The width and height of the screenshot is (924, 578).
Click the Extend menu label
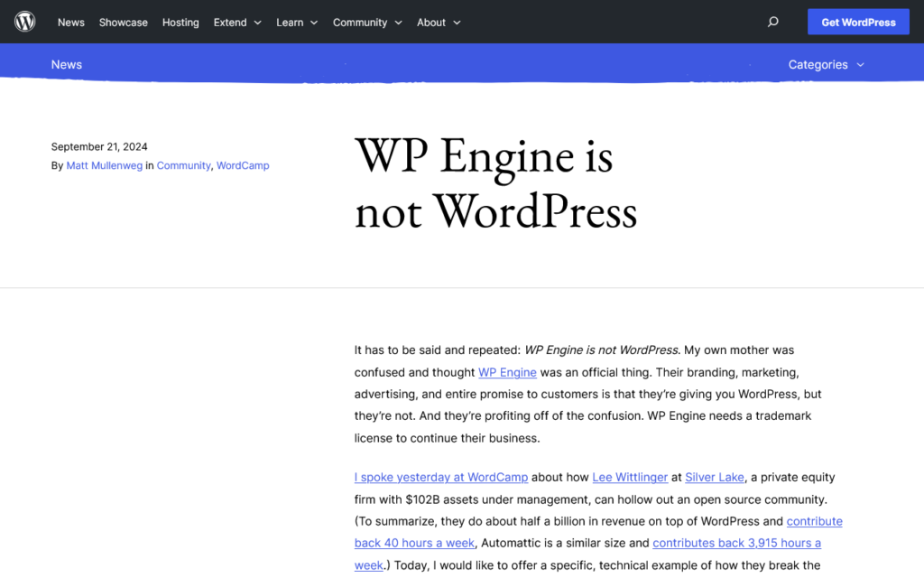click(230, 23)
